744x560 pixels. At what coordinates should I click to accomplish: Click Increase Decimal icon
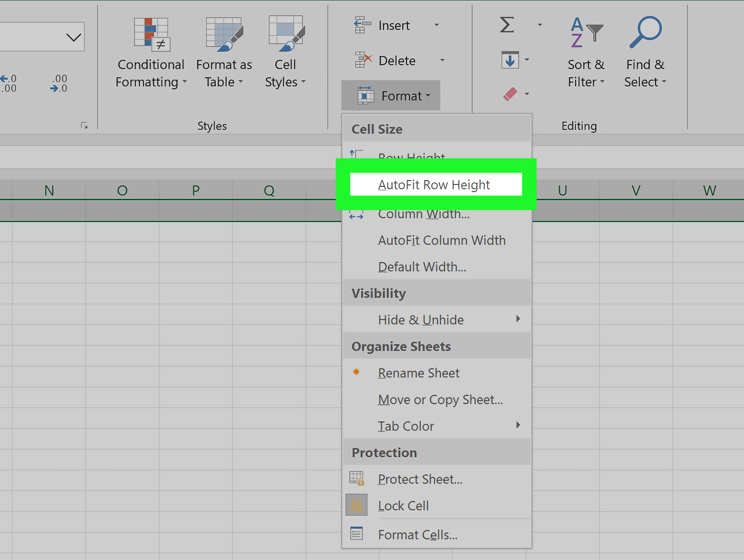8,83
